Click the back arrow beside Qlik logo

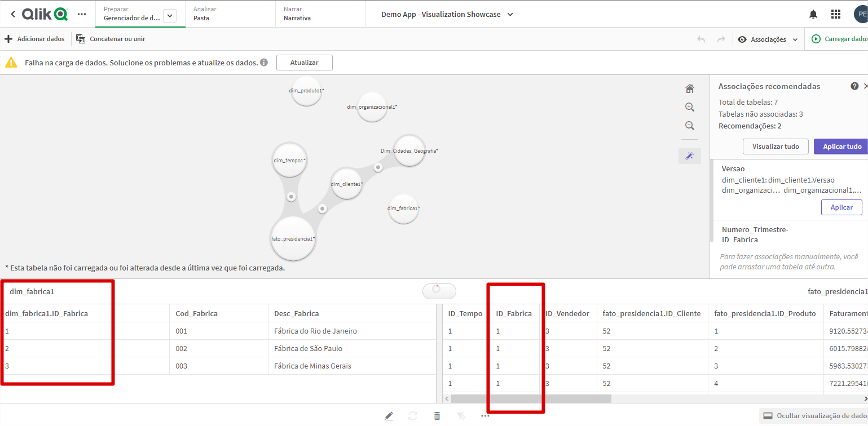tap(13, 14)
